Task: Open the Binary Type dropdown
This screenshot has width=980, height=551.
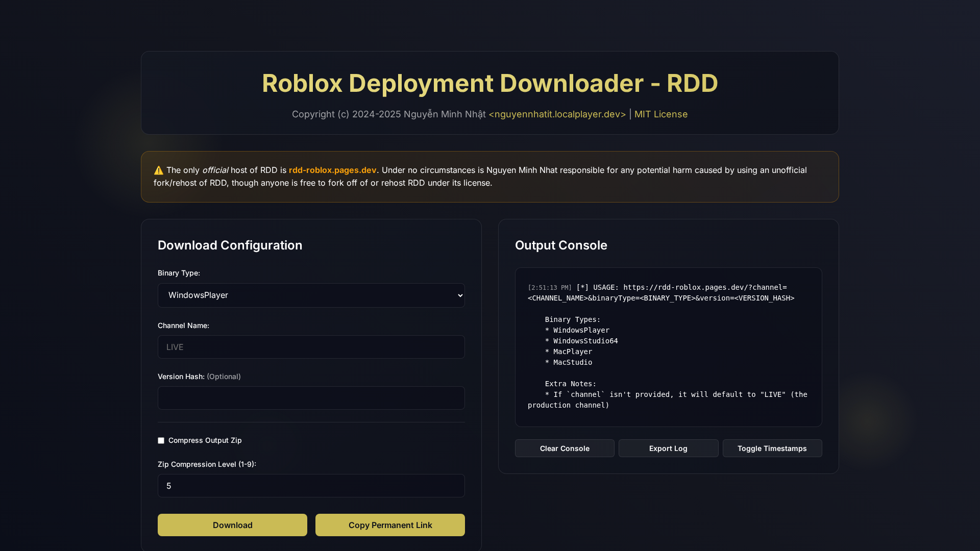Action: 311,295
